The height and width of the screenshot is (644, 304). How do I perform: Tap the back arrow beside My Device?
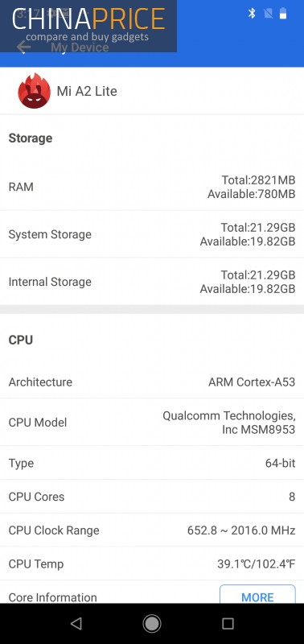[x=24, y=47]
